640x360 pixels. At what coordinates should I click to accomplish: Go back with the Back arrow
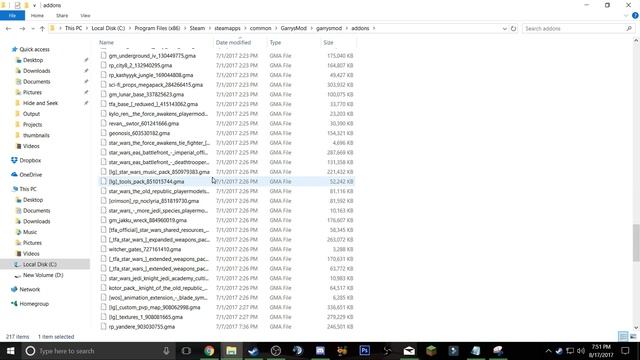coord(9,29)
